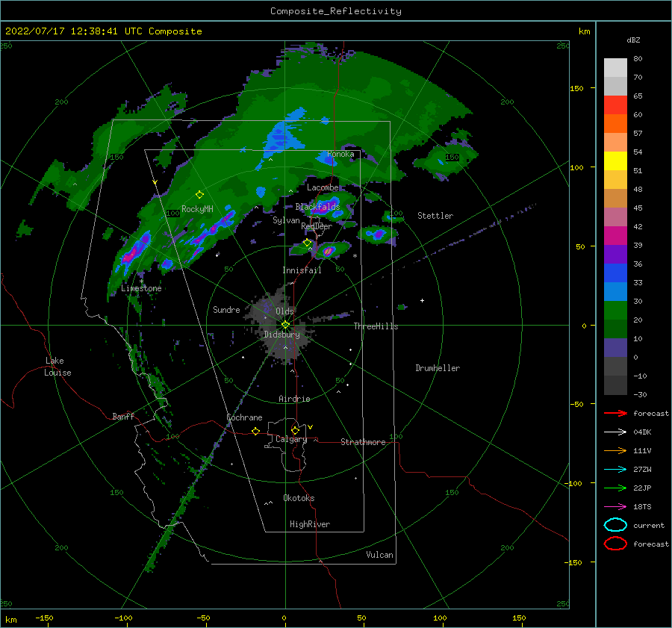Click the Ponoka town label
The image size is (672, 628).
click(x=340, y=154)
